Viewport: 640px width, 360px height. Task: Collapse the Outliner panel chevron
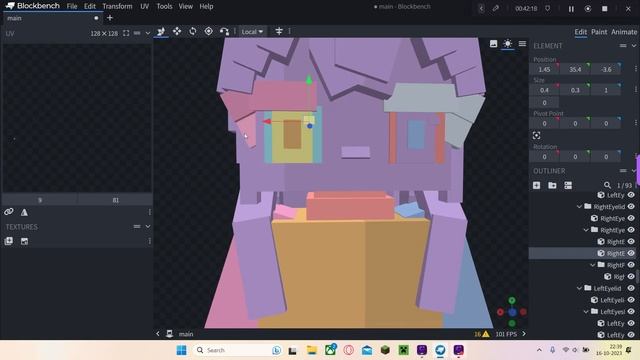pos(634,171)
